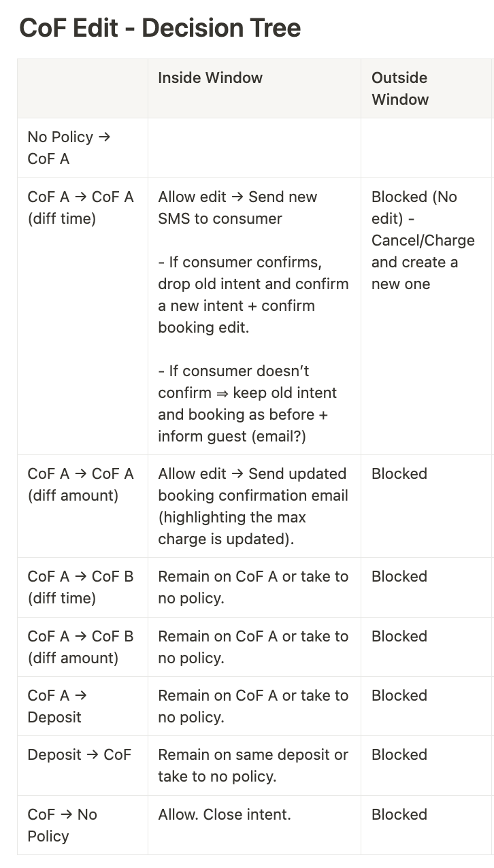Click the "Allow. Close intent." cell
This screenshot has width=494, height=868.
tap(224, 814)
